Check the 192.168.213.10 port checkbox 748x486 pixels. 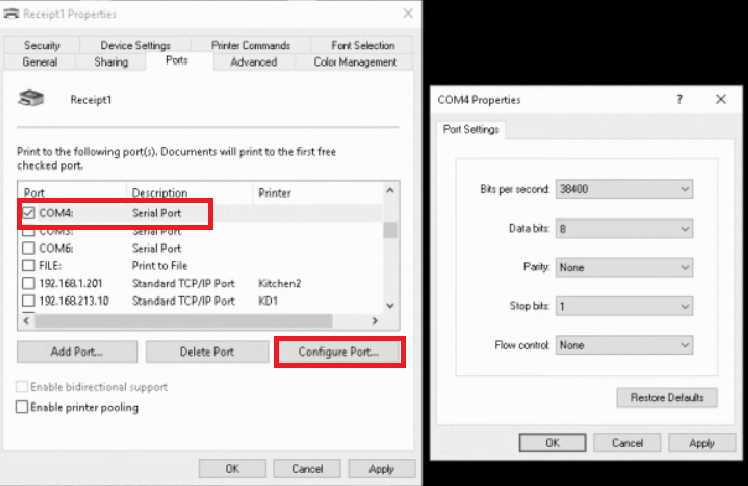(29, 300)
